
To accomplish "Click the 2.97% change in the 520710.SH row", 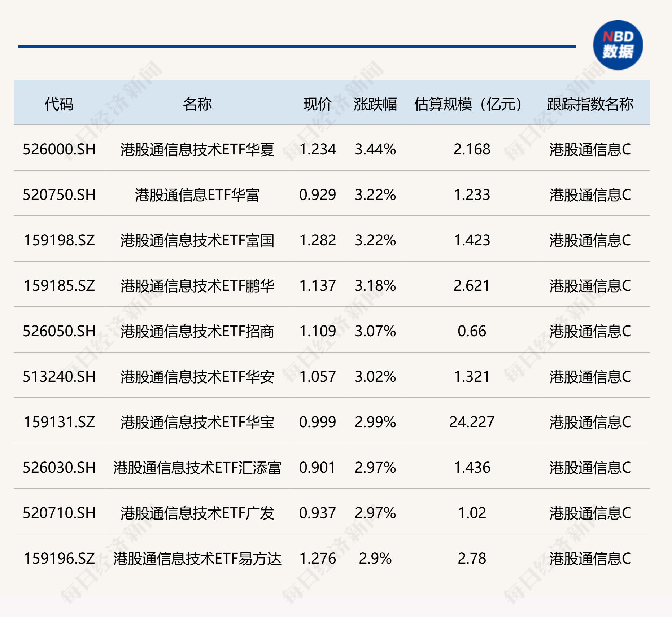I will pos(375,513).
